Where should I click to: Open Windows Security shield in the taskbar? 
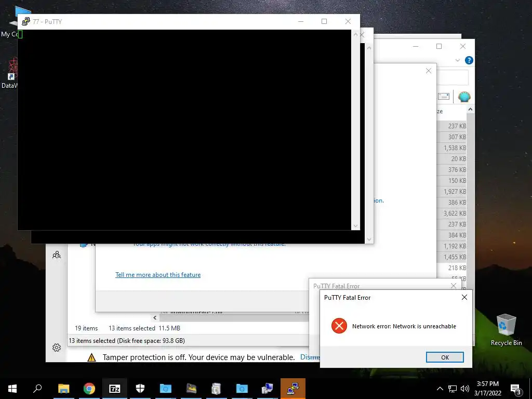pos(140,389)
